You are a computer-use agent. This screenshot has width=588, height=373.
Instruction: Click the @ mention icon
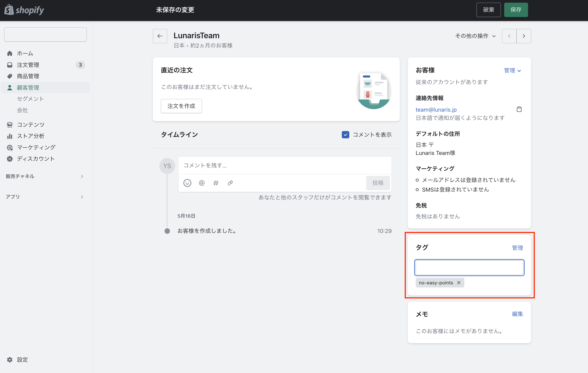tap(202, 183)
